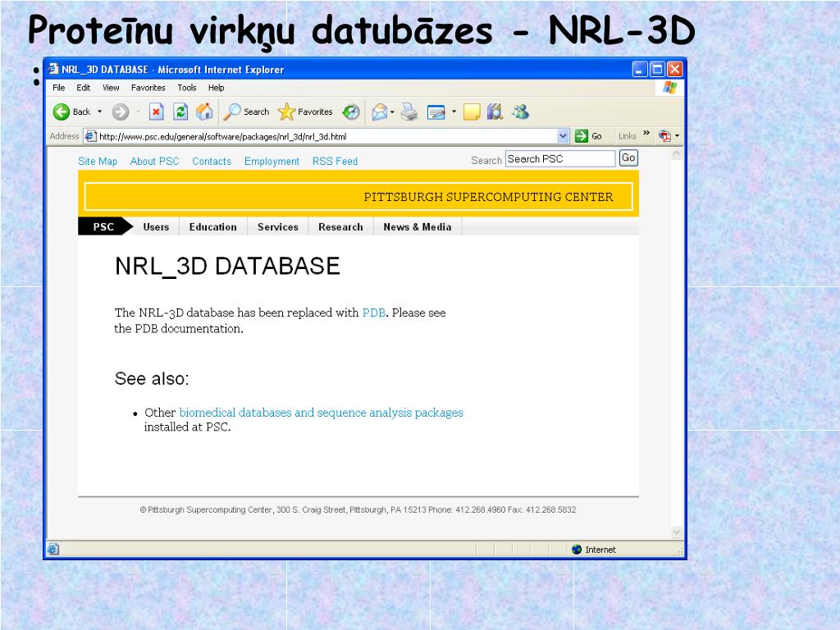Select the Research navigation tab
The height and width of the screenshot is (630, 840).
pyautogui.click(x=340, y=226)
